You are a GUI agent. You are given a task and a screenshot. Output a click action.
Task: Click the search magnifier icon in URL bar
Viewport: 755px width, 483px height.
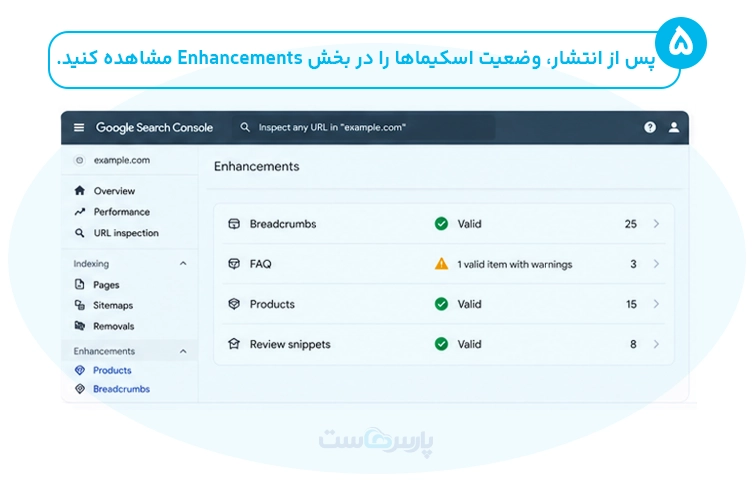pos(245,127)
